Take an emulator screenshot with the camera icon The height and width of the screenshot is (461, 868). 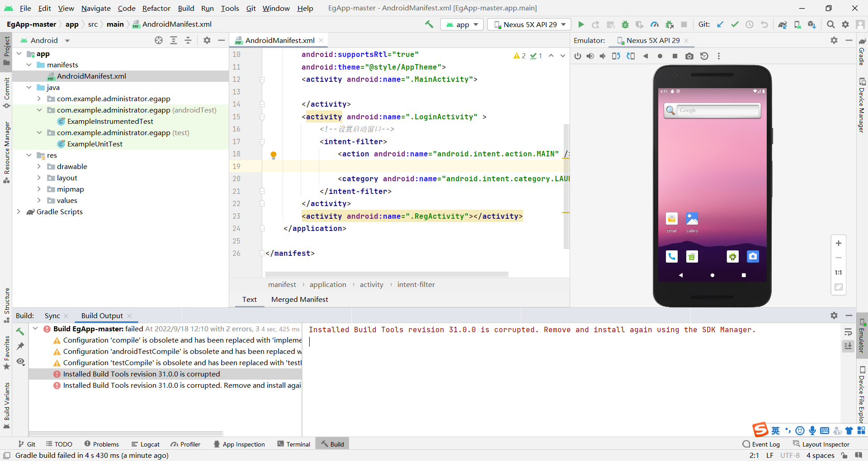click(x=689, y=56)
